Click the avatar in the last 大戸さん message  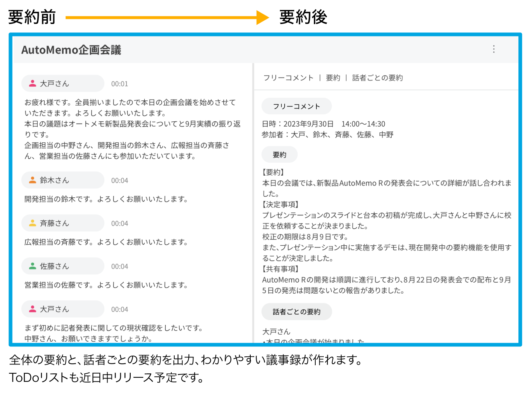click(x=32, y=309)
